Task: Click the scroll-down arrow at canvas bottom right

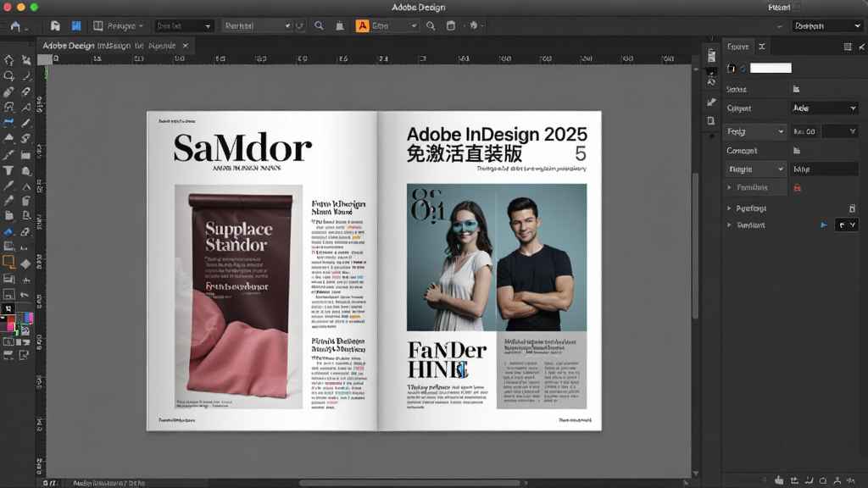Action: tap(696, 474)
